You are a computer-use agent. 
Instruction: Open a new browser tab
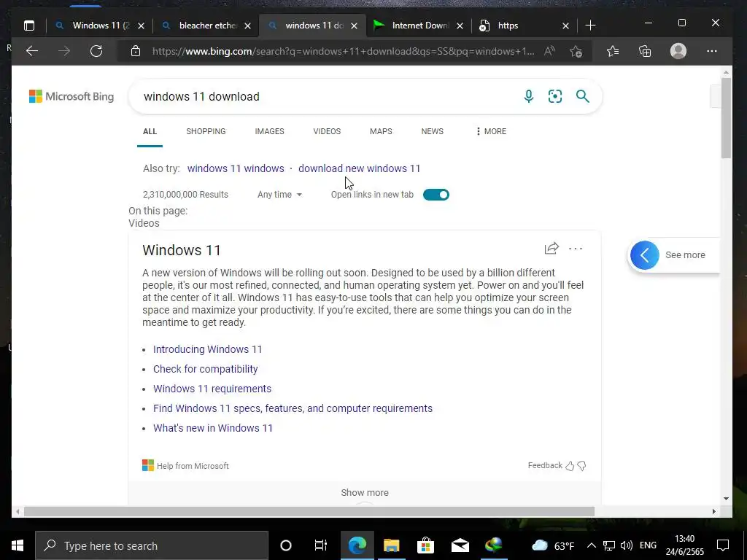[590, 26]
